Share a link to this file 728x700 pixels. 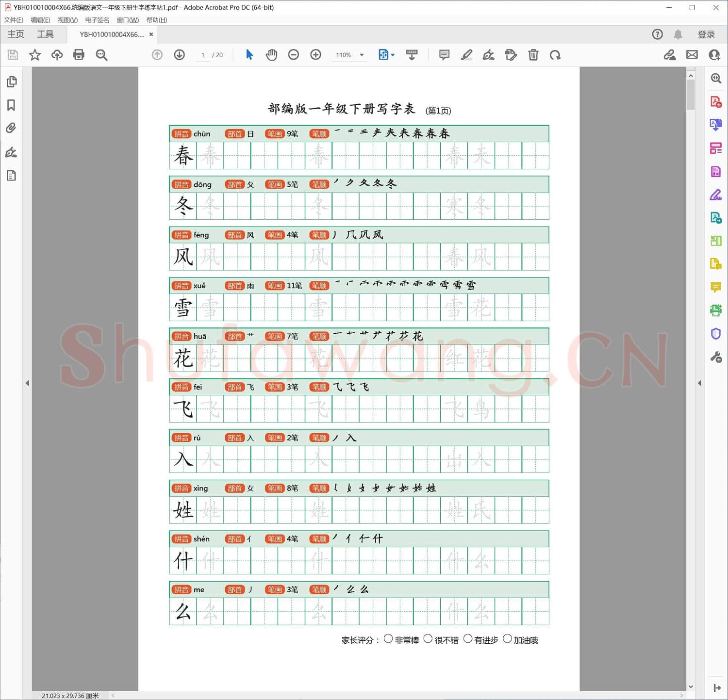click(x=670, y=55)
